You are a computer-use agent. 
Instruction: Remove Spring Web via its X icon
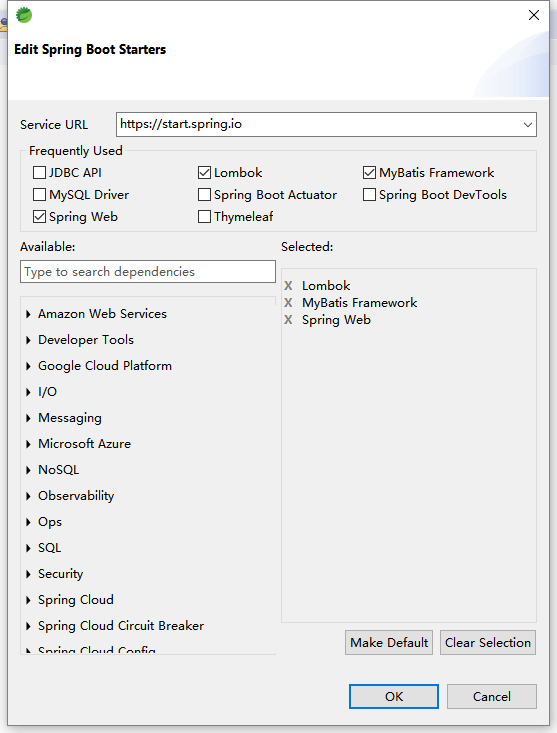[x=288, y=320]
